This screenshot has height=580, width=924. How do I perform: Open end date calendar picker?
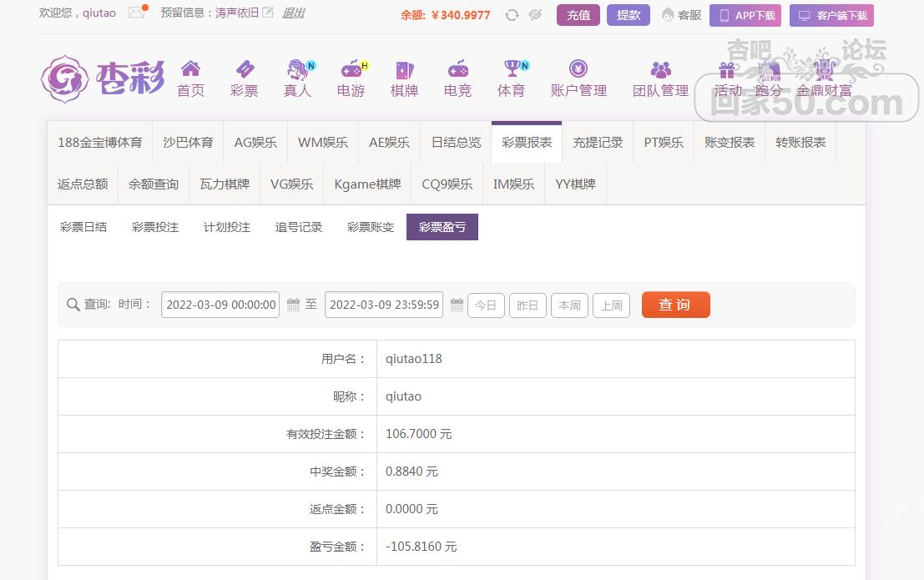(457, 305)
